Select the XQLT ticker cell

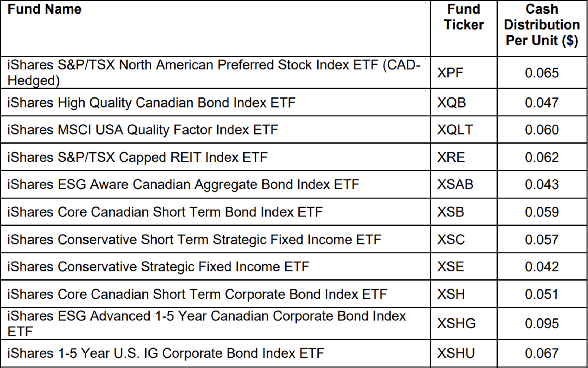pyautogui.click(x=455, y=130)
